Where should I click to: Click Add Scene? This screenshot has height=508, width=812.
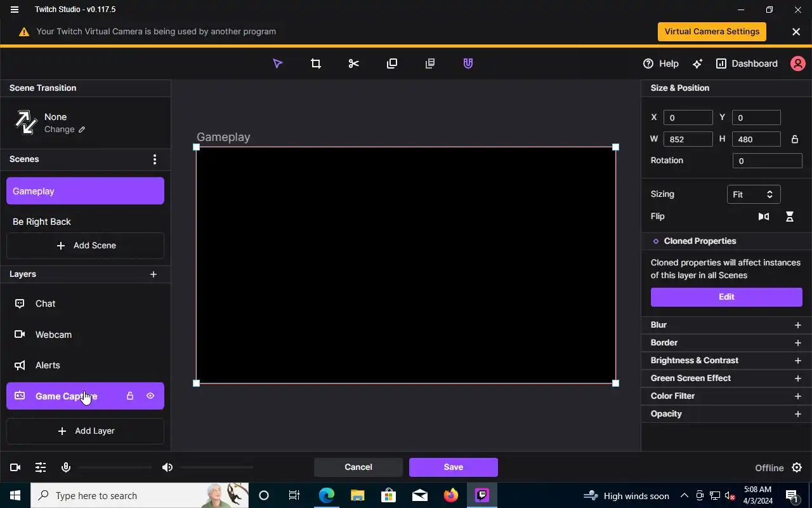85,245
